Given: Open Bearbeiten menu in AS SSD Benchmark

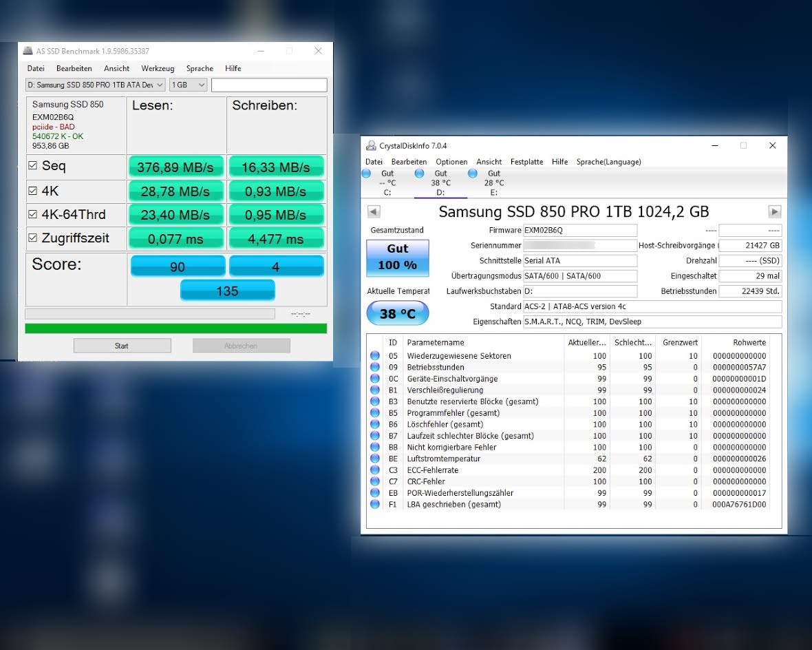Looking at the screenshot, I should click(x=74, y=68).
